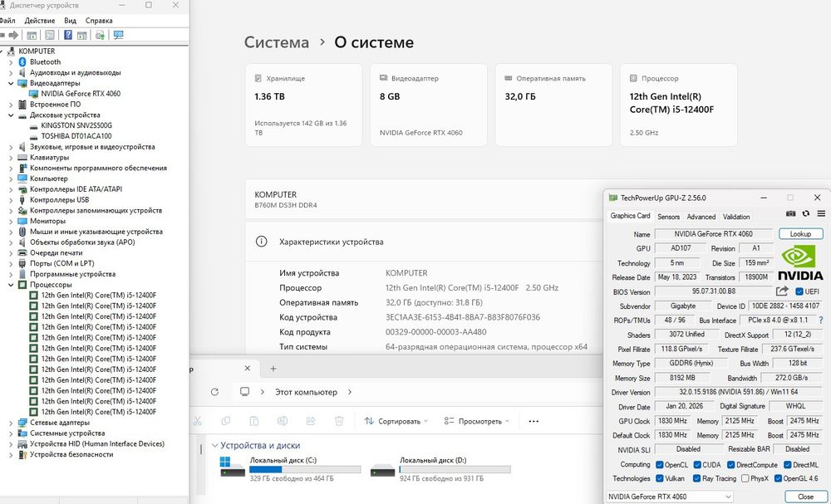This screenshot has width=831, height=504.
Task: Open the Вид menu in Device Manager
Action: 70,21
